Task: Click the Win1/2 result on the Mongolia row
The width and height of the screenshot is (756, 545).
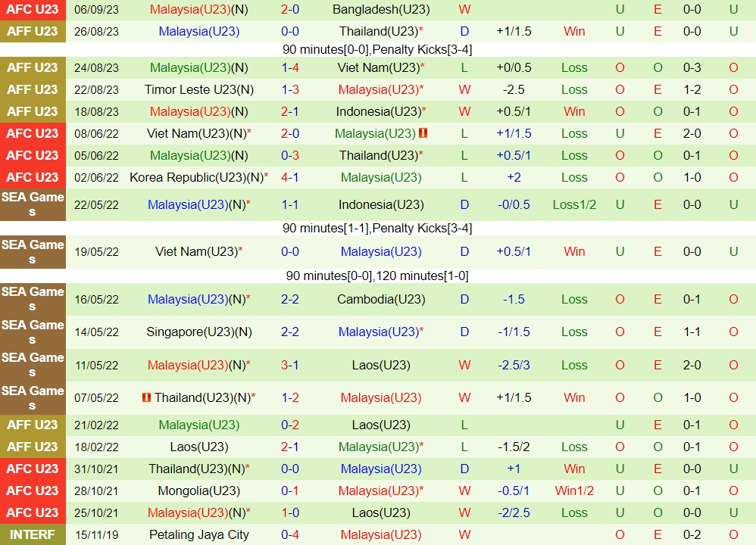Action: pyautogui.click(x=574, y=490)
